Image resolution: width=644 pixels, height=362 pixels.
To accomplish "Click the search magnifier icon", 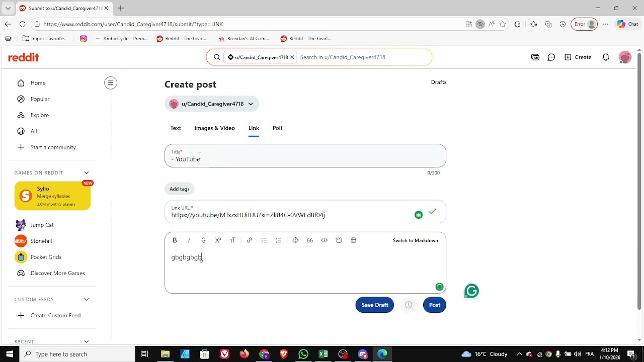I will [217, 57].
